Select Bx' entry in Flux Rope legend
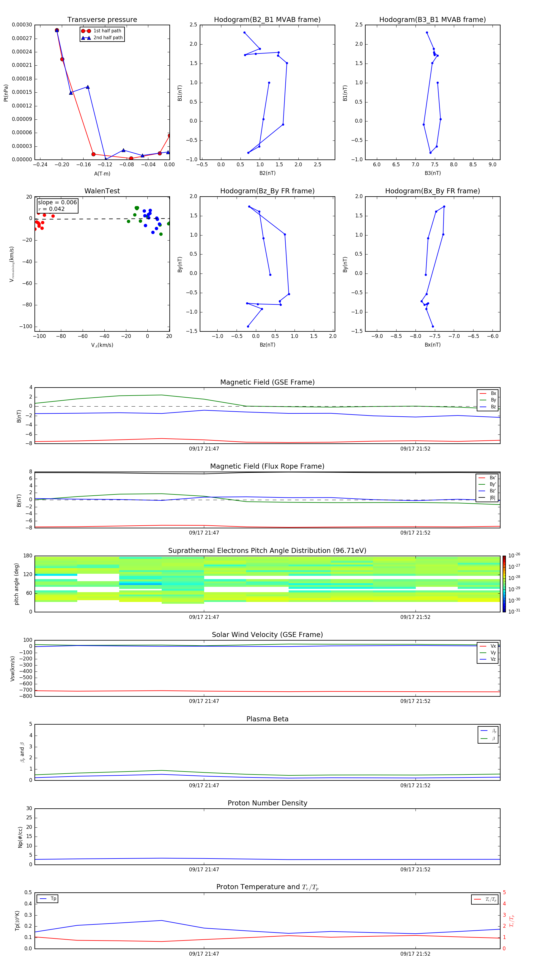Screen dimensions: 535x980 487,478
